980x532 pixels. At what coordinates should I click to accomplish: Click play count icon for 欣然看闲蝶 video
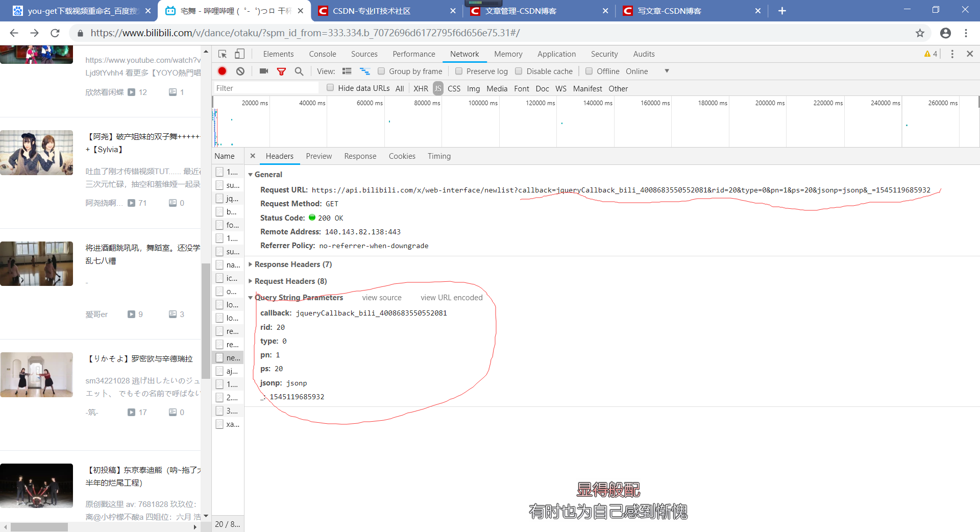point(132,92)
